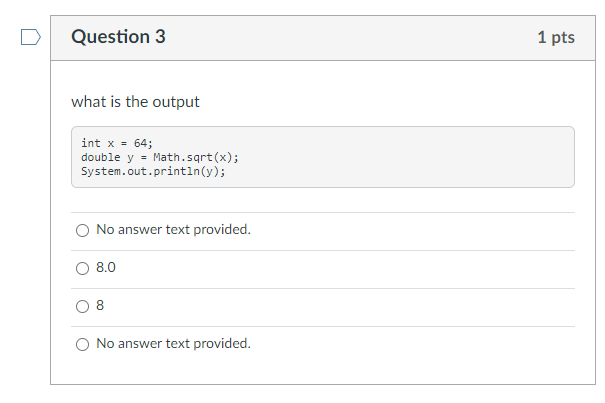Click the 8.0 answer label text
This screenshot has width=605, height=403.
[x=107, y=268]
